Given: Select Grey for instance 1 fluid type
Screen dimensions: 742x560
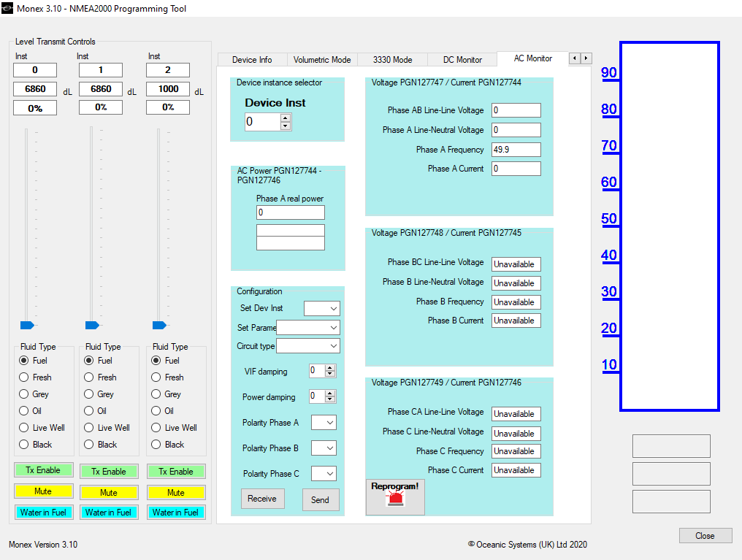Looking at the screenshot, I should tap(88, 394).
